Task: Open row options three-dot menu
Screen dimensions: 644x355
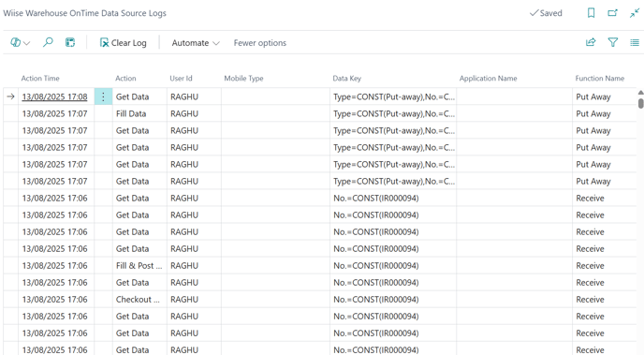Action: 103,97
